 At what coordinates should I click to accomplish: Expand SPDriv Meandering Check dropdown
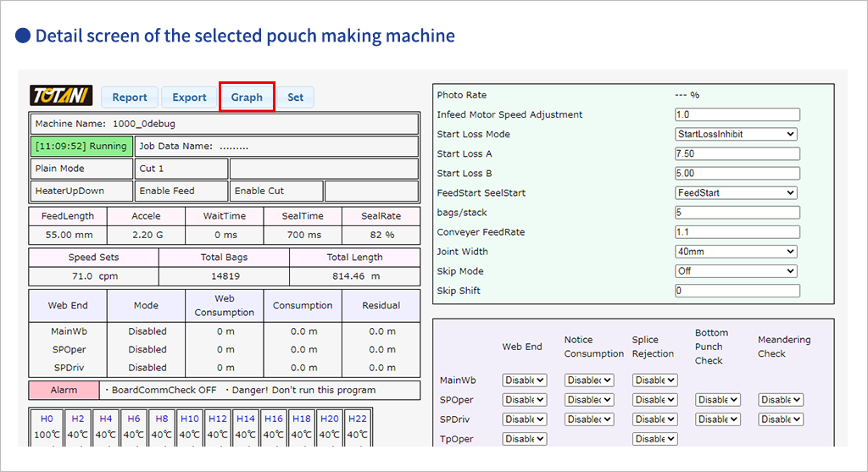coord(781,419)
